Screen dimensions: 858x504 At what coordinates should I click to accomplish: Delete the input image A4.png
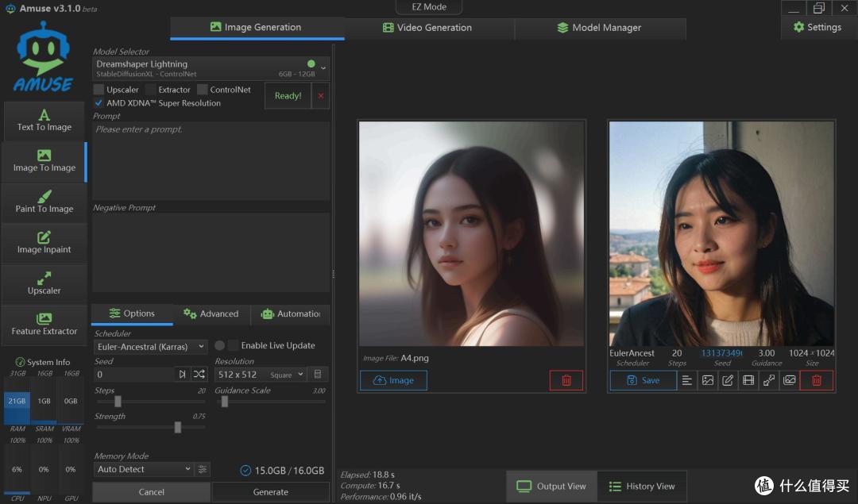click(x=566, y=380)
